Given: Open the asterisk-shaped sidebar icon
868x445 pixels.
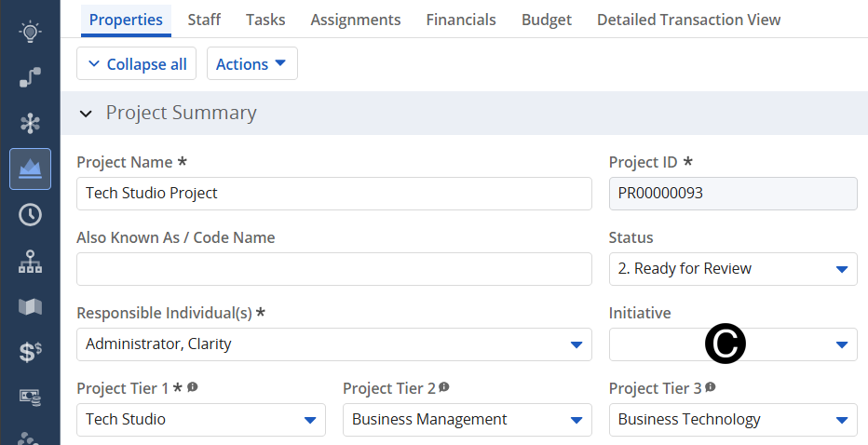Looking at the screenshot, I should pyautogui.click(x=30, y=123).
